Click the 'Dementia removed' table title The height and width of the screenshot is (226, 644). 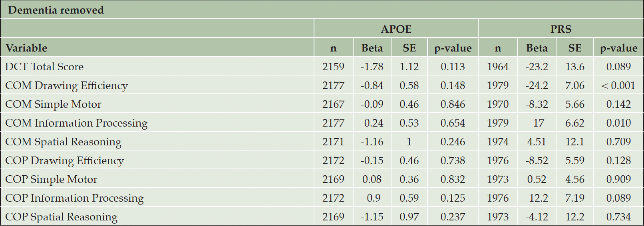[56, 10]
